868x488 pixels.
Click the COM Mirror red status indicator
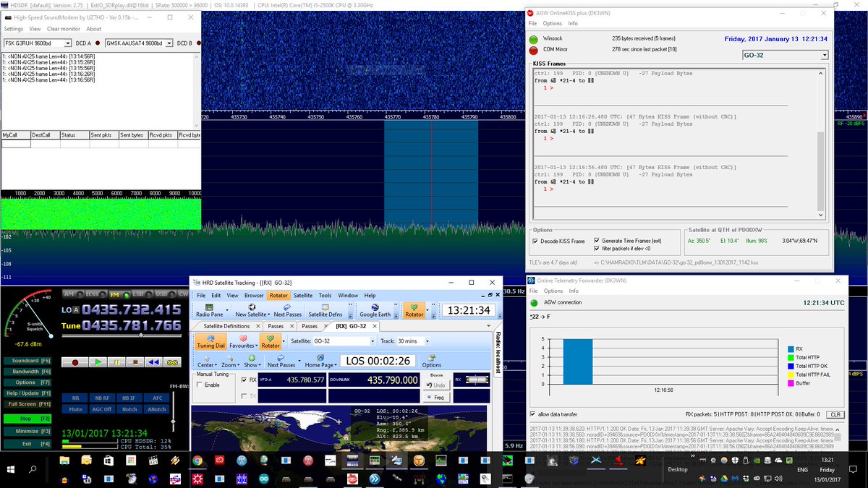point(534,50)
